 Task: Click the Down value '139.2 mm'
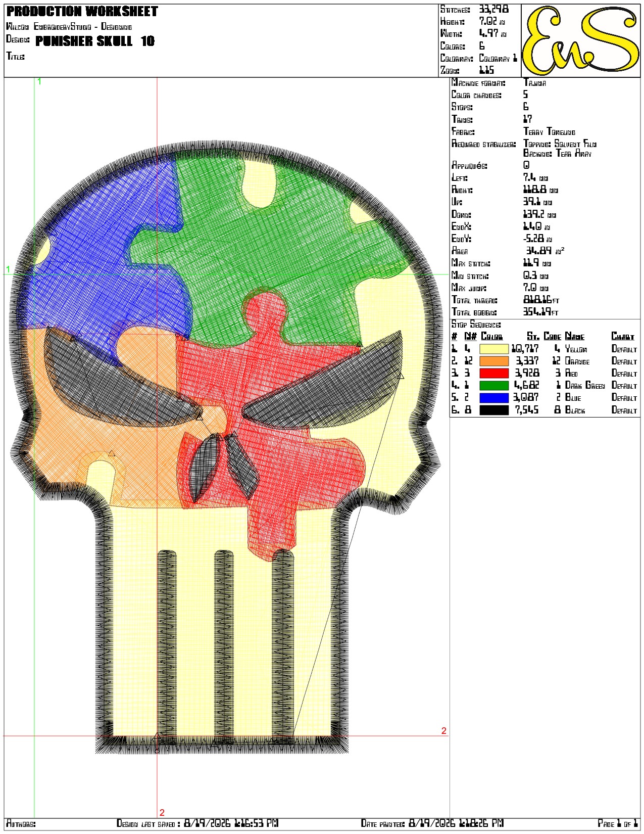pyautogui.click(x=539, y=215)
